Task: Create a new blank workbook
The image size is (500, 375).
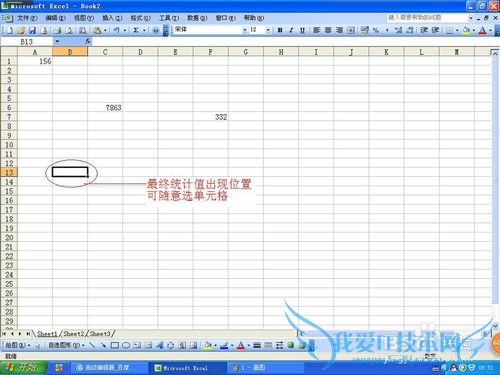Action: (x=9, y=30)
